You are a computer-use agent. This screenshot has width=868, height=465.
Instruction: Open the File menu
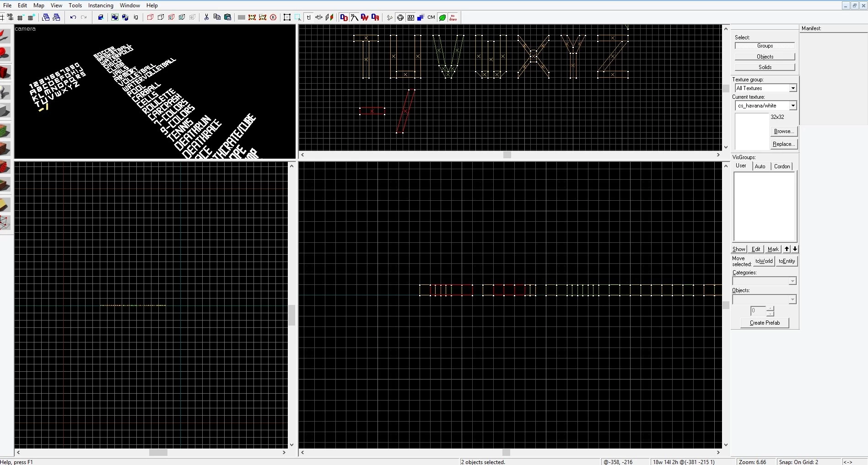click(x=7, y=5)
